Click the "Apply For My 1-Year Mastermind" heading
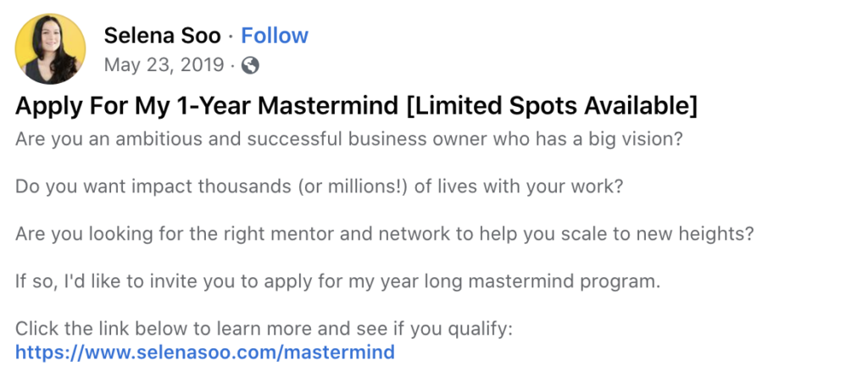This screenshot has height=378, width=868. pos(207,106)
